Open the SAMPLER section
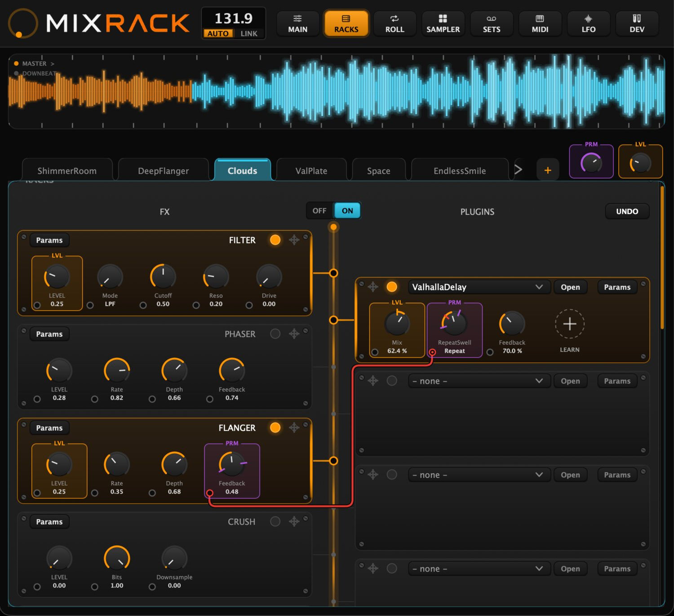Screen dimensions: 674x616 click(x=443, y=24)
